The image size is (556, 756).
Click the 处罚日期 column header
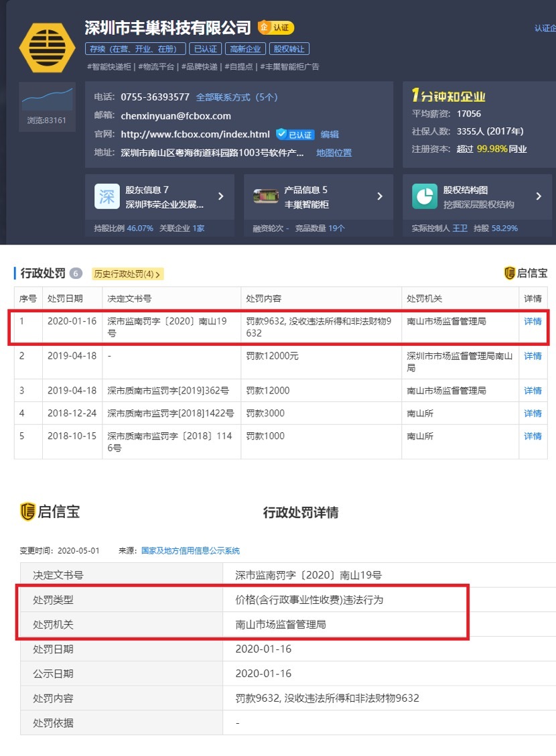tap(65, 298)
